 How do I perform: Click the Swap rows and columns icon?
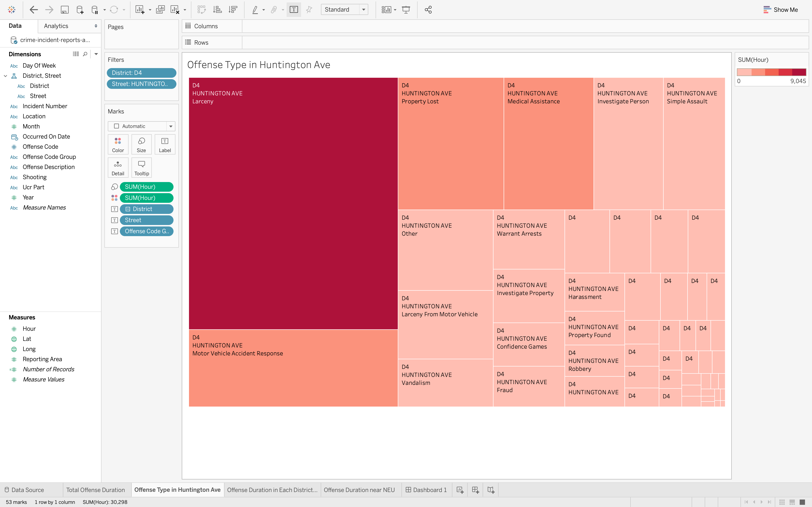click(x=201, y=10)
